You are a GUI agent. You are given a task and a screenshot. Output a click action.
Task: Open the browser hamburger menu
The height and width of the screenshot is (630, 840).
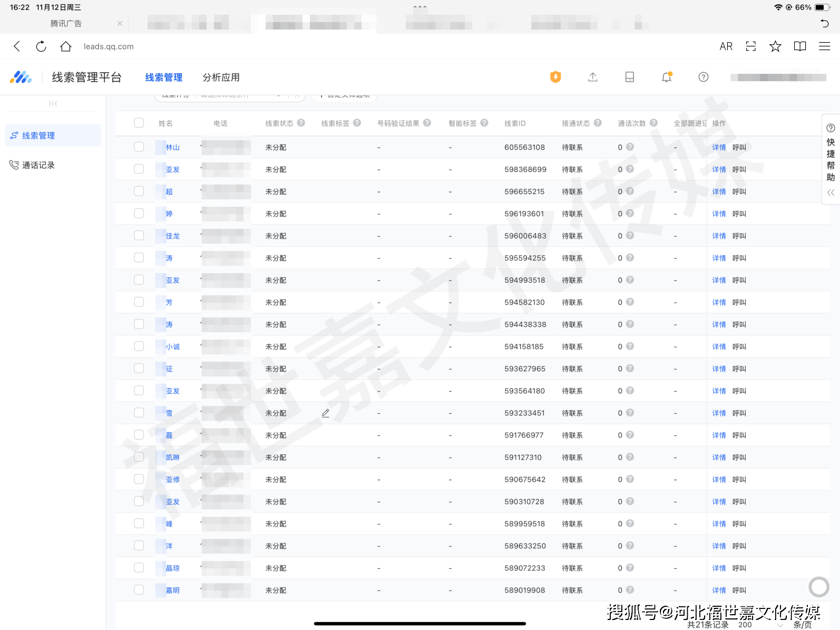824,46
